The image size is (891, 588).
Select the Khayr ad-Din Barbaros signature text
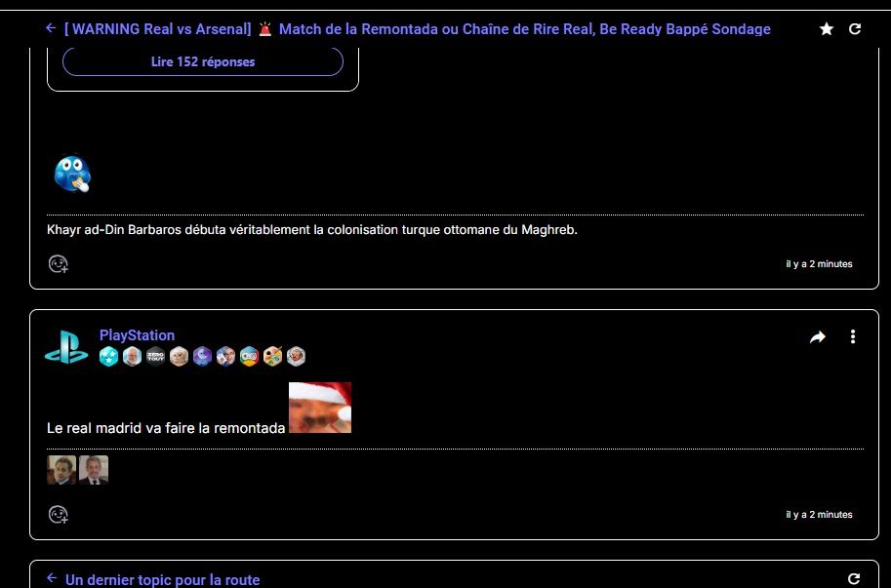click(312, 230)
